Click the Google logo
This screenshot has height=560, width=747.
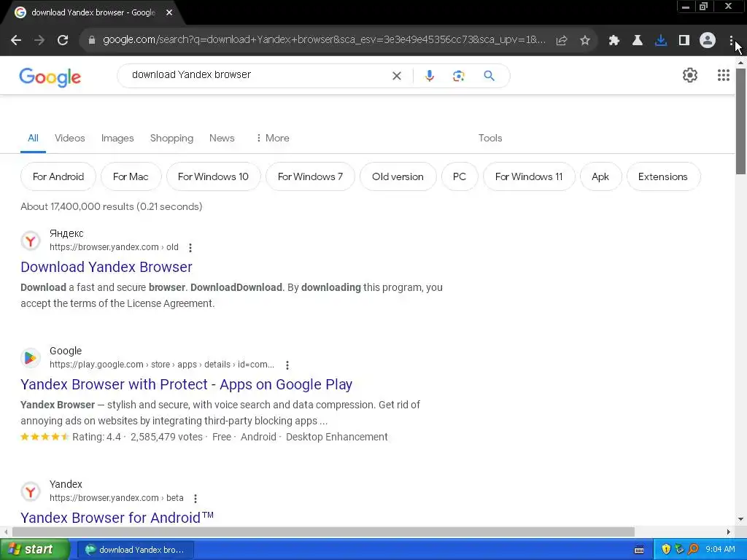tap(50, 77)
